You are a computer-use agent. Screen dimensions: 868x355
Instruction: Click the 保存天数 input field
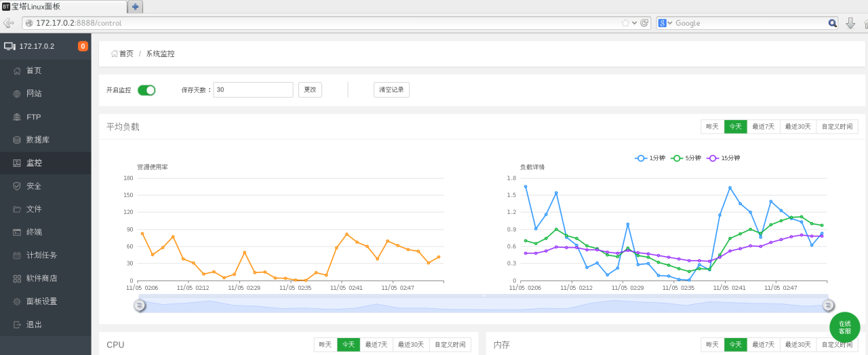click(252, 90)
